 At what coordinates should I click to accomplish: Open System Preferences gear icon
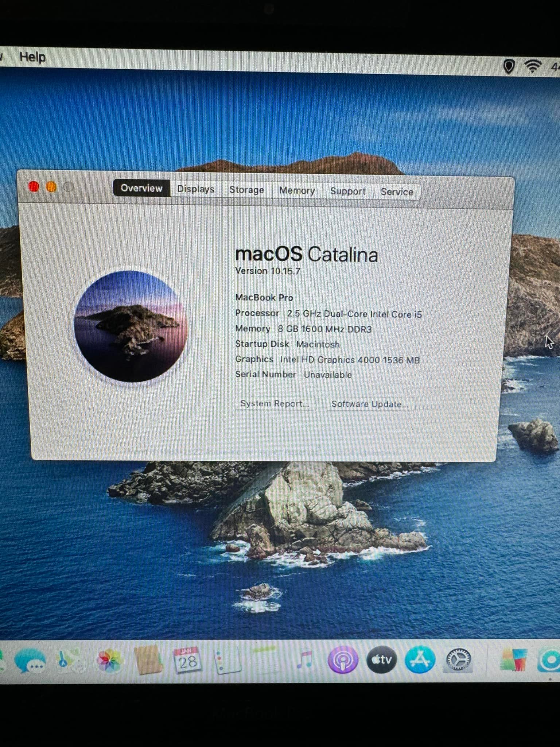[x=459, y=659]
